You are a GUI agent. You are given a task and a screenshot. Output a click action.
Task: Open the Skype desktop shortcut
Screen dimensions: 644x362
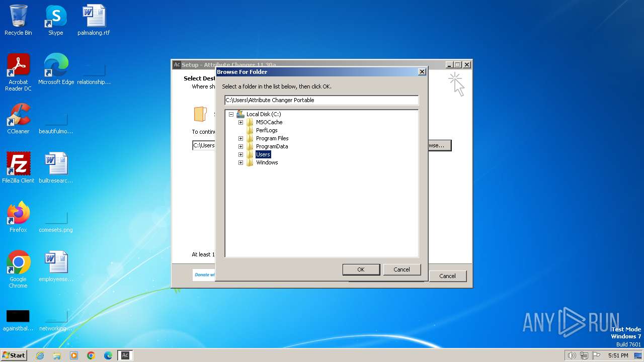click(x=55, y=20)
